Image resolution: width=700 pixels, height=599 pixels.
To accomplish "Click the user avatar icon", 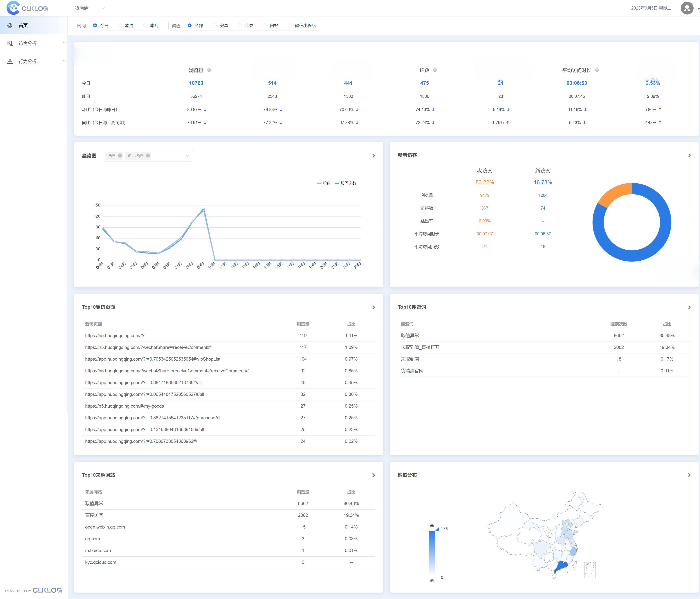I will coord(687,8).
